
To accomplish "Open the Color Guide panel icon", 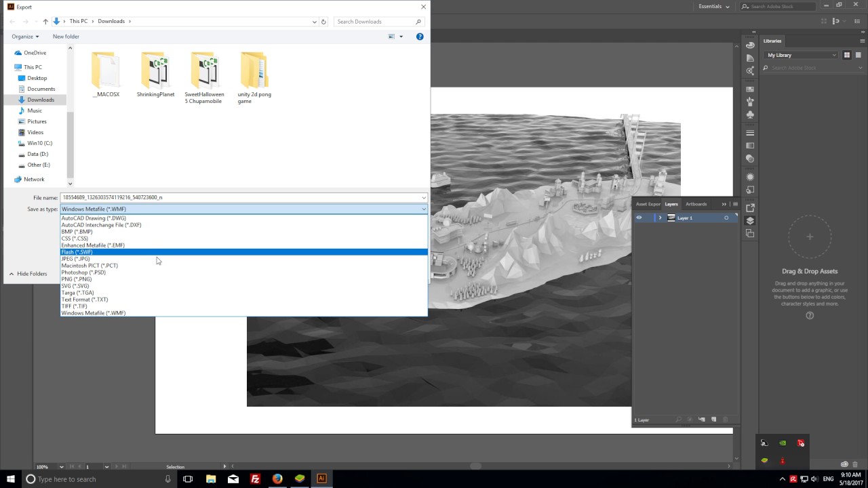I will 750,58.
